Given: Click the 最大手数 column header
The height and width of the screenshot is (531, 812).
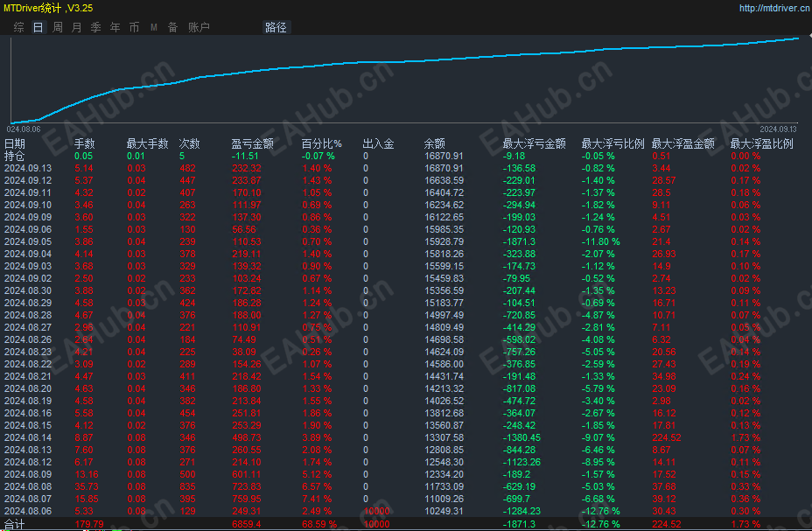Looking at the screenshot, I should pyautogui.click(x=148, y=143).
